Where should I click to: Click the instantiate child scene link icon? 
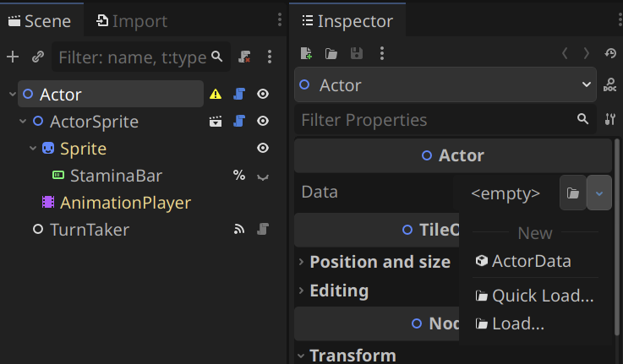(x=37, y=57)
